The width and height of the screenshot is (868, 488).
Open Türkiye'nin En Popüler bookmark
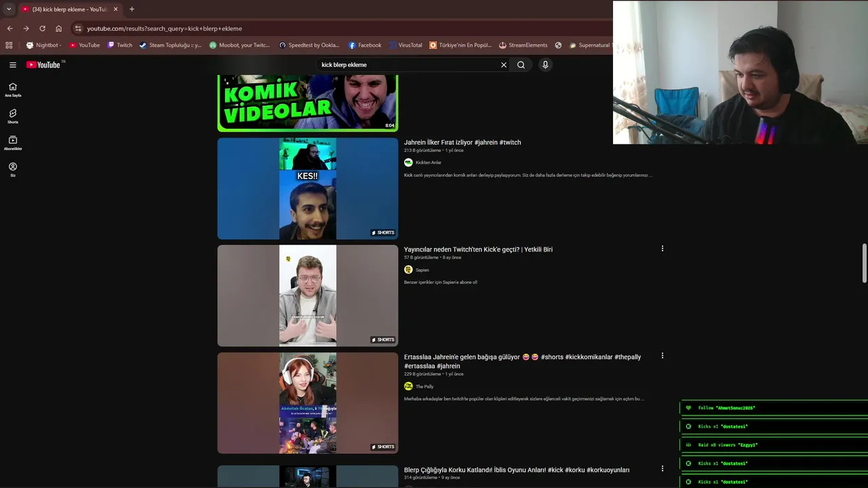pos(460,45)
